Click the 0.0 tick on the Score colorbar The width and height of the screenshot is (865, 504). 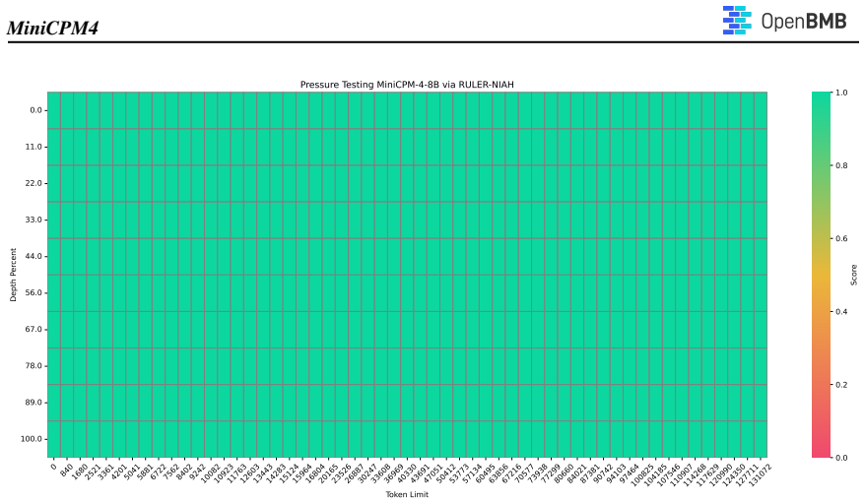point(841,458)
